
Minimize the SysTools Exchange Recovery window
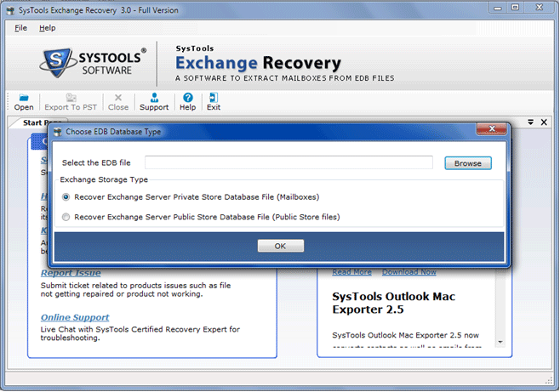point(498,7)
